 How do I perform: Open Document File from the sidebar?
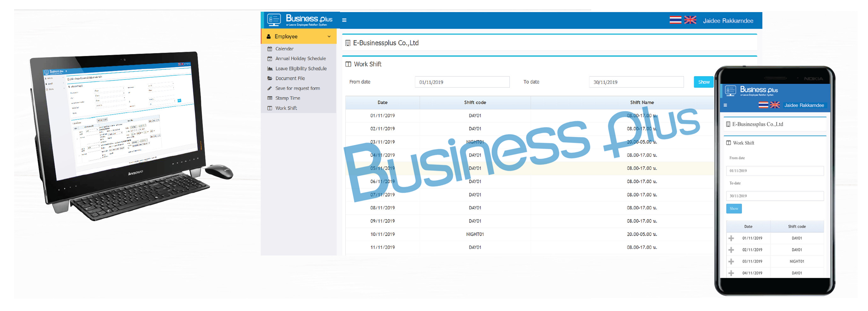click(290, 79)
